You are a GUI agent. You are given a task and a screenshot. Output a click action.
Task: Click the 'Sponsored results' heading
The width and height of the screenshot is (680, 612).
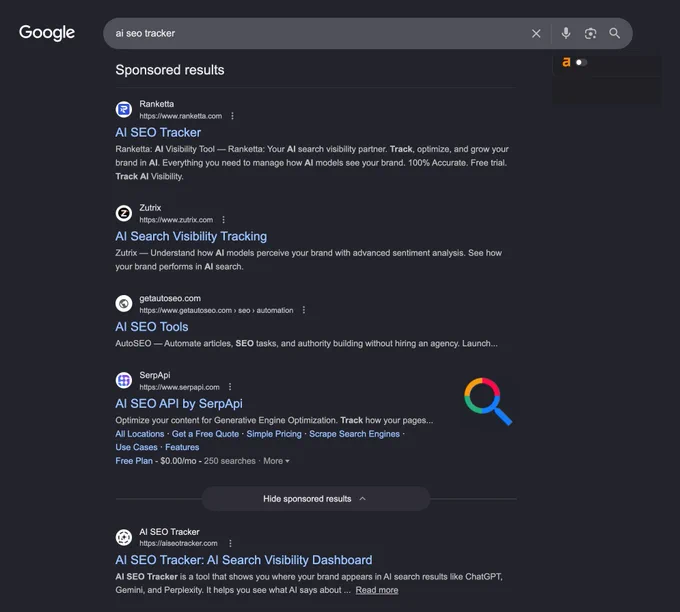[170, 70]
